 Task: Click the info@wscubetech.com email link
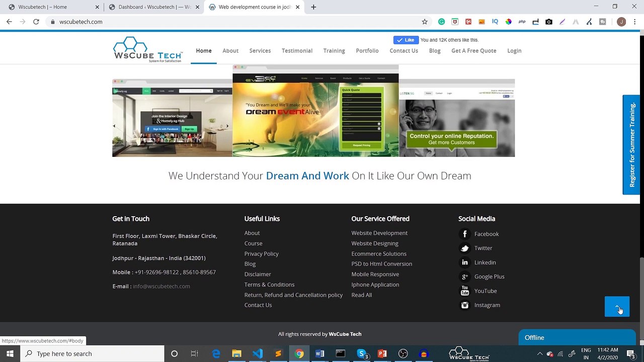pos(162,287)
